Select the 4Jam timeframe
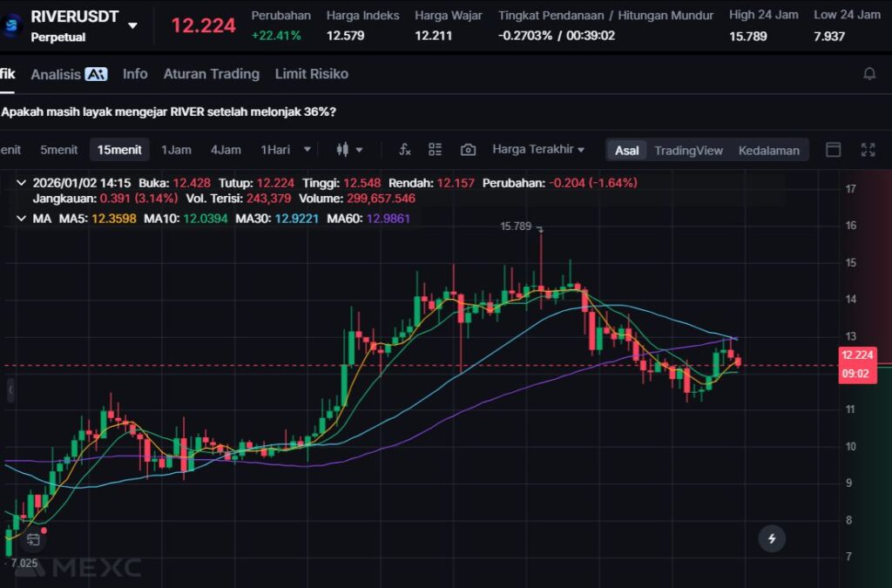The height and width of the screenshot is (588, 892). click(x=226, y=150)
